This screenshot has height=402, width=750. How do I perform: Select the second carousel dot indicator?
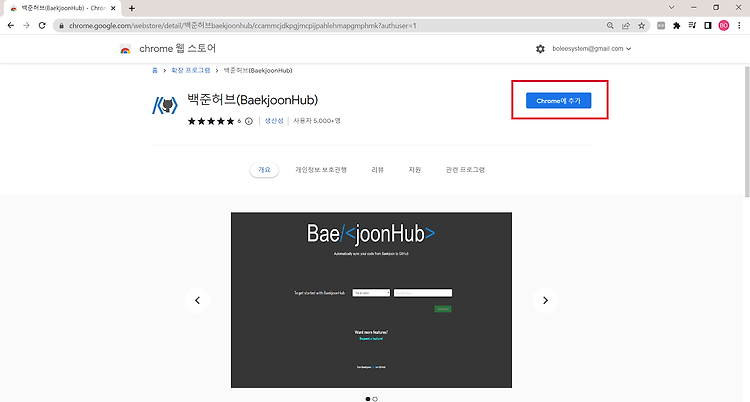tap(375, 399)
